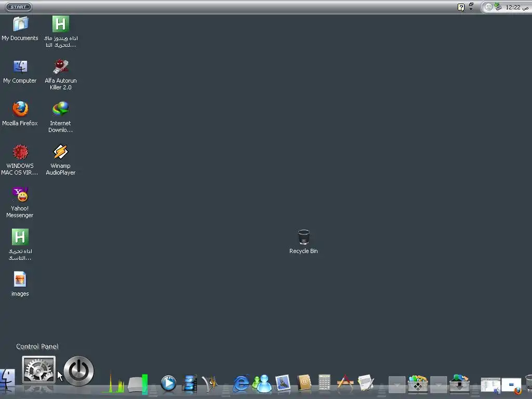
Task: Select green H icon beside My Documents
Action: pos(61,24)
